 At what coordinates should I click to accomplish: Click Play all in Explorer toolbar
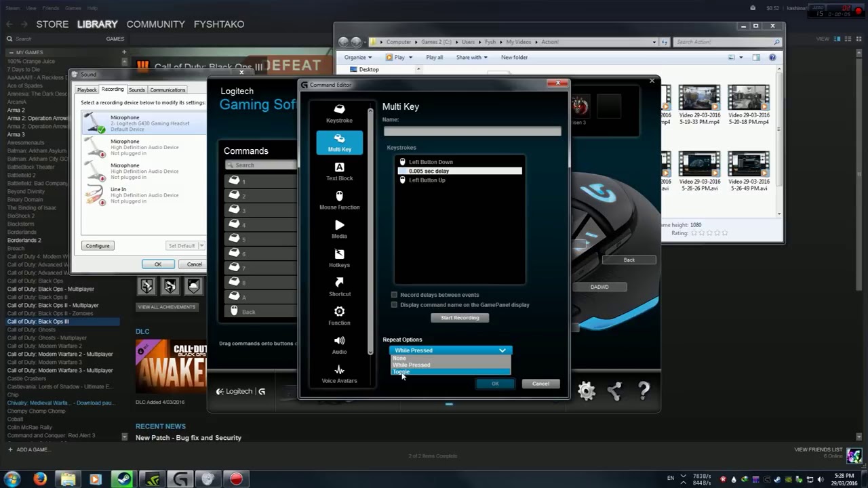click(x=434, y=58)
